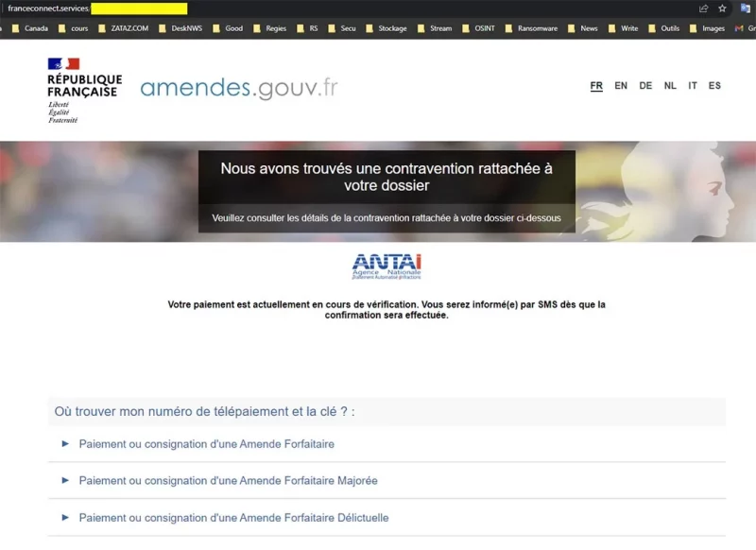Click the ANTAI agency logo
Screen dimensions: 756x550
point(387,266)
